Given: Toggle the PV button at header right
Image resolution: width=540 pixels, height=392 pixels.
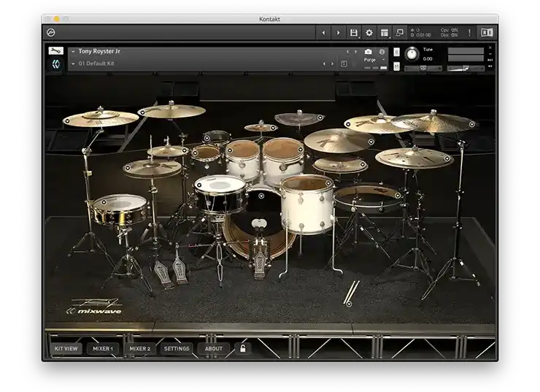Looking at the screenshot, I should tap(490, 66).
